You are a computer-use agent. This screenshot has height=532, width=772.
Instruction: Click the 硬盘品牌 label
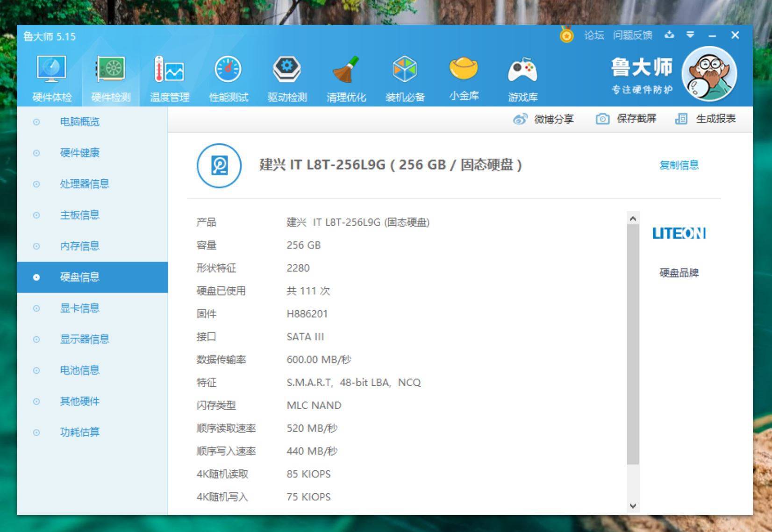tap(679, 273)
